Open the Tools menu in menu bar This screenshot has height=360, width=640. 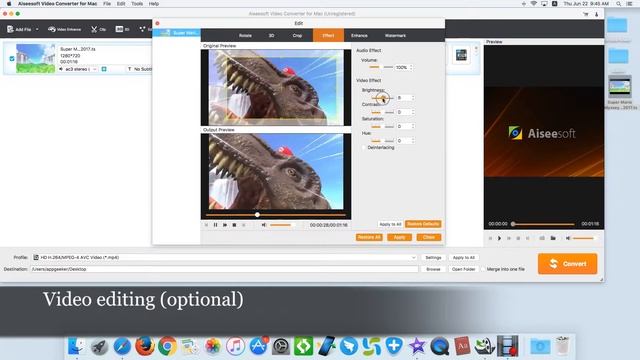137,4
